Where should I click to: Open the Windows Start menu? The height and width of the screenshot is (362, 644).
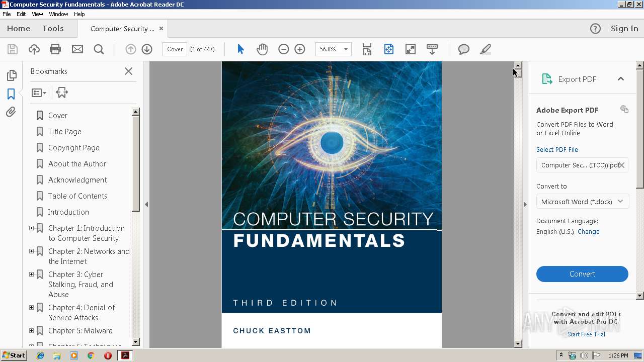click(14, 355)
